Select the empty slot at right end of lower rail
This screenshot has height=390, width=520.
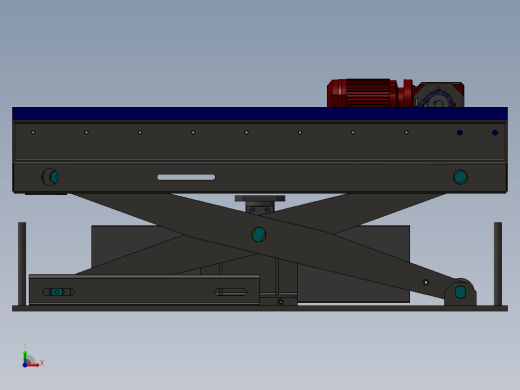coord(230,292)
